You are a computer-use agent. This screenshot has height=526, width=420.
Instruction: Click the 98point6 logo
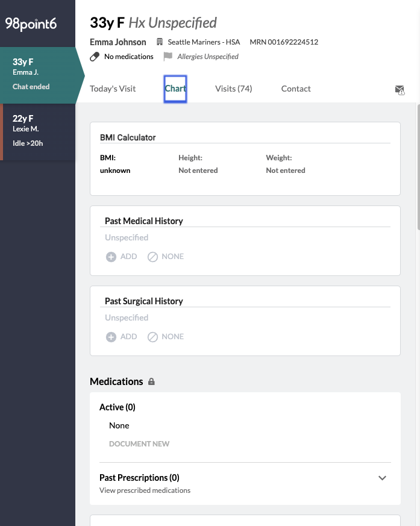pyautogui.click(x=31, y=23)
